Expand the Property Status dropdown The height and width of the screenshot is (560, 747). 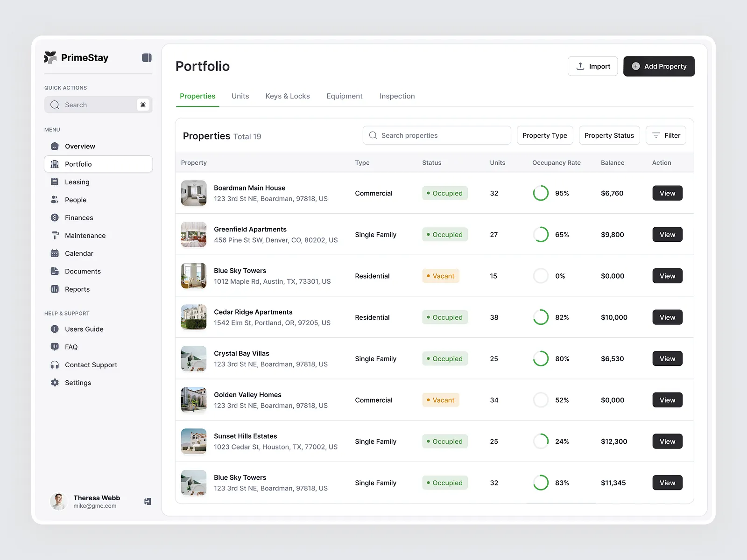(x=609, y=135)
